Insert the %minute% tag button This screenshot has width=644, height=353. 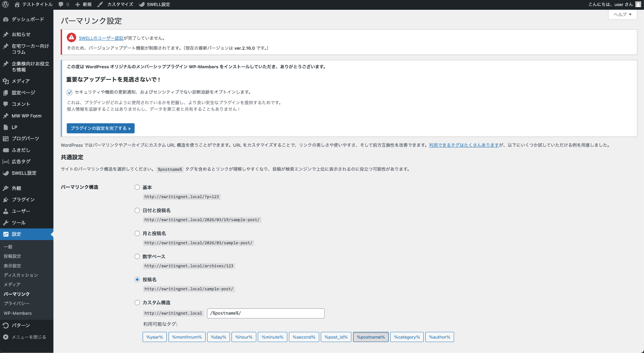273,337
